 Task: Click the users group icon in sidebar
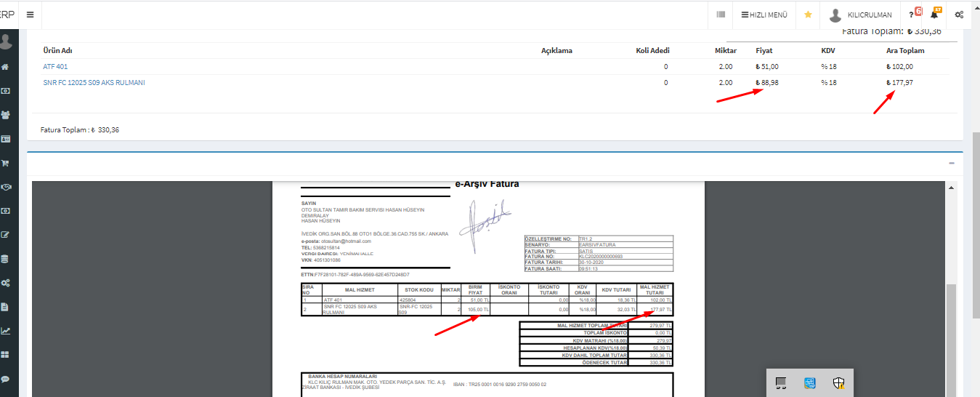[6, 115]
